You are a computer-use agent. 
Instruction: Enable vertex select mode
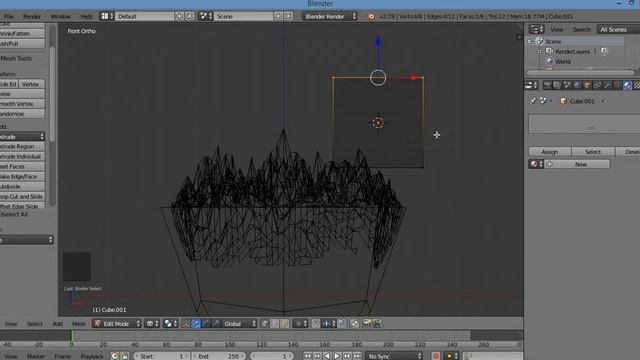(x=264, y=324)
